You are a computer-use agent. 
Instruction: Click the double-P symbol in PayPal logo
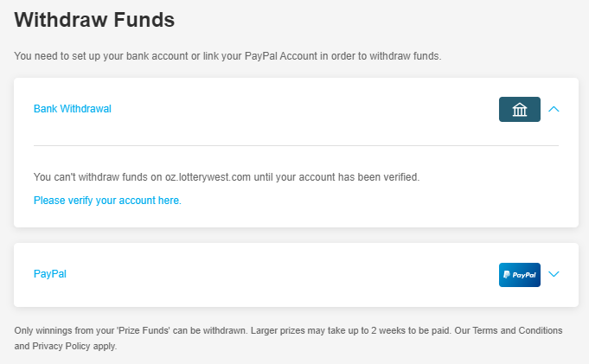click(507, 275)
